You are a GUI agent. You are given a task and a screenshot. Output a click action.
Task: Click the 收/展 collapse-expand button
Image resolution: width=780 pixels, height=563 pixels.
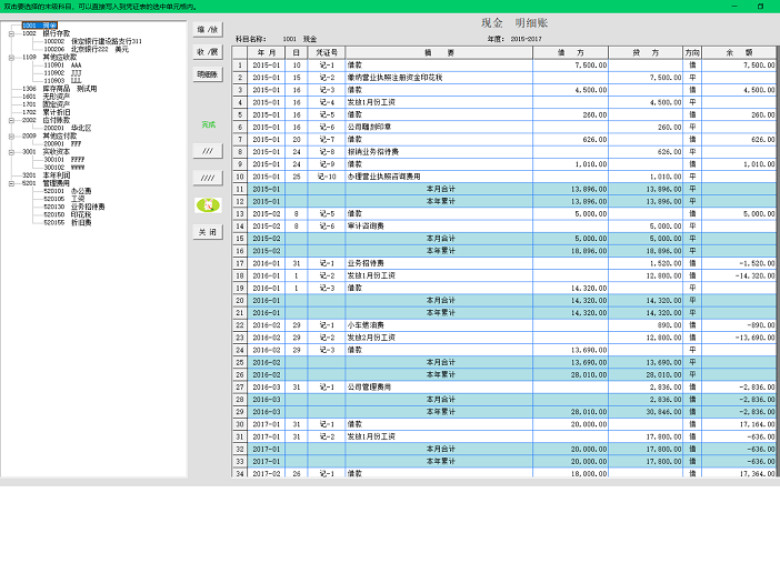[x=207, y=52]
